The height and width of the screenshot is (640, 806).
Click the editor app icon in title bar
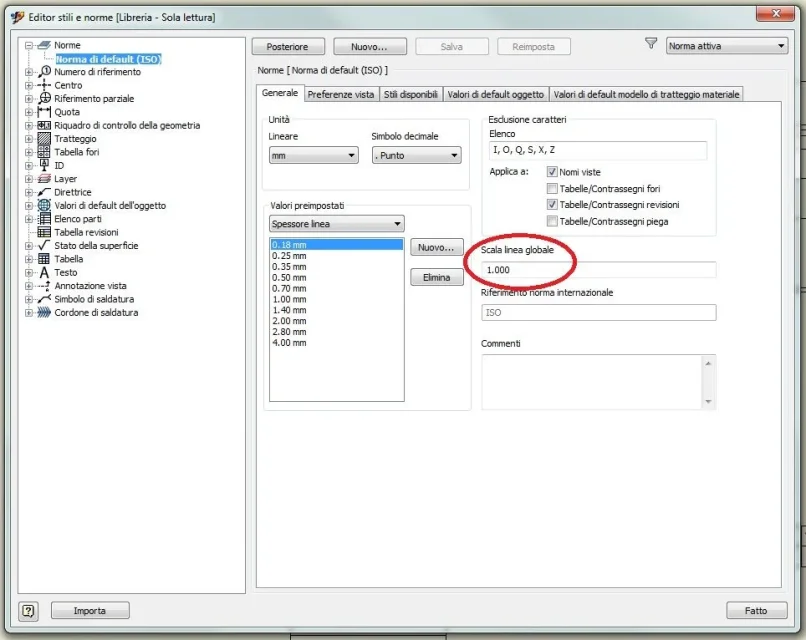(x=17, y=17)
